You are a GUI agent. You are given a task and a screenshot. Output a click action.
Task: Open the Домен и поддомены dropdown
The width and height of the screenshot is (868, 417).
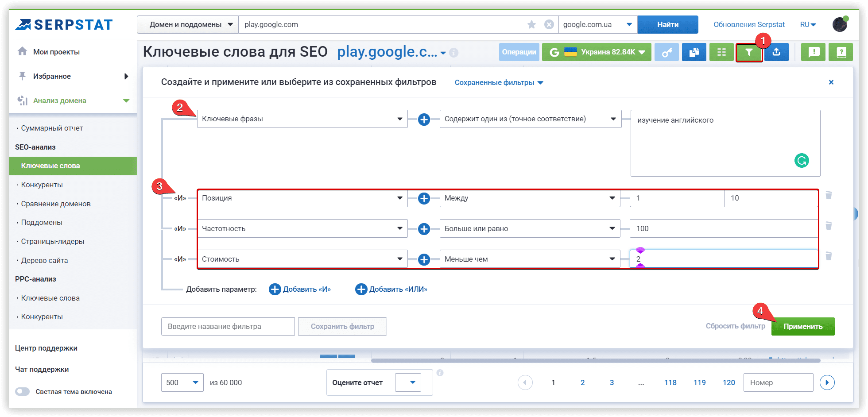point(188,25)
